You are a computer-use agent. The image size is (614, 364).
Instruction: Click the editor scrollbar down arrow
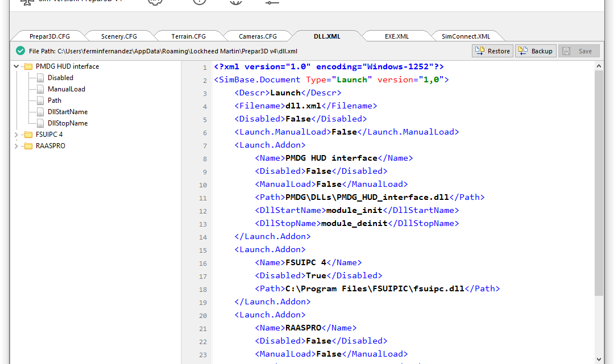point(599,359)
